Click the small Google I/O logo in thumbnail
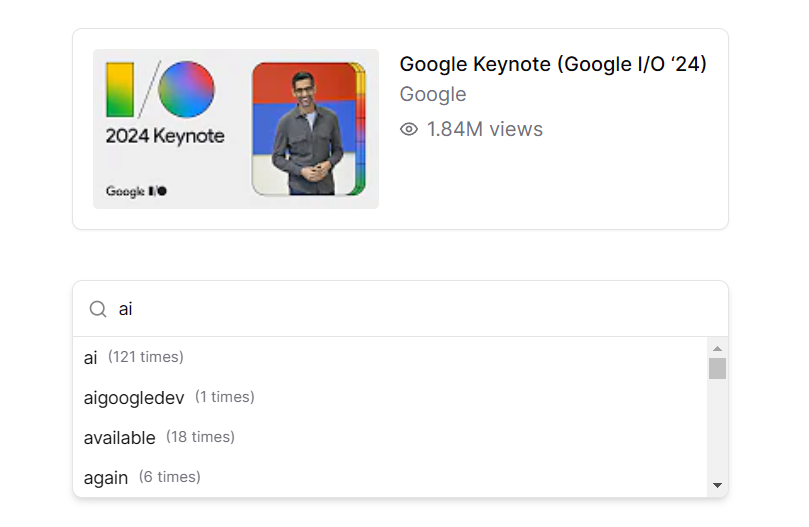809x527 pixels. [x=136, y=190]
